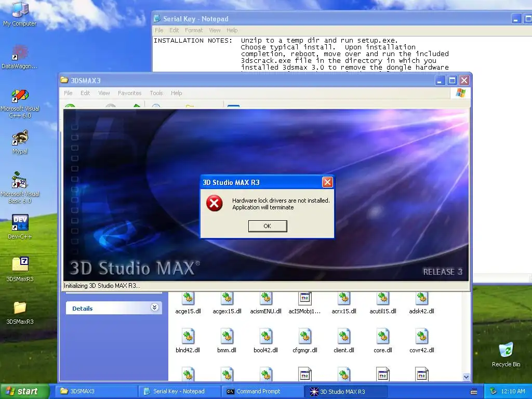532x399 pixels.
Task: Open Help menu in 3DSMAX3 window
Action: point(177,93)
